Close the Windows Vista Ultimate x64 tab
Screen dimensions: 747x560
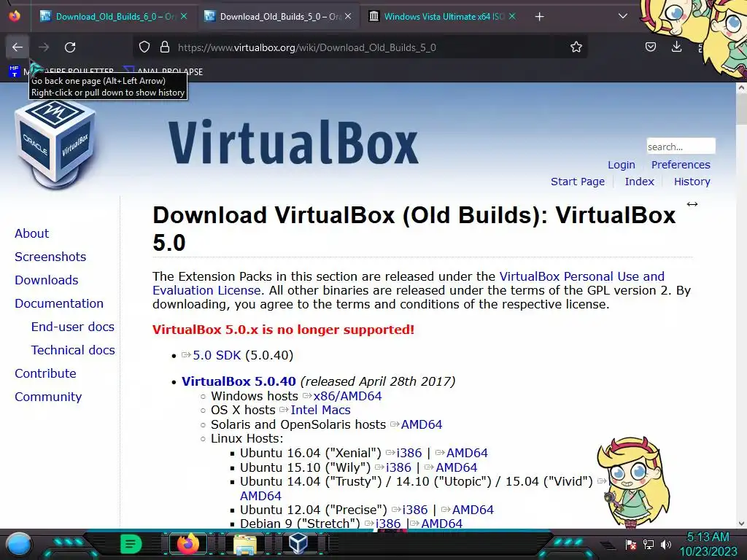(512, 16)
